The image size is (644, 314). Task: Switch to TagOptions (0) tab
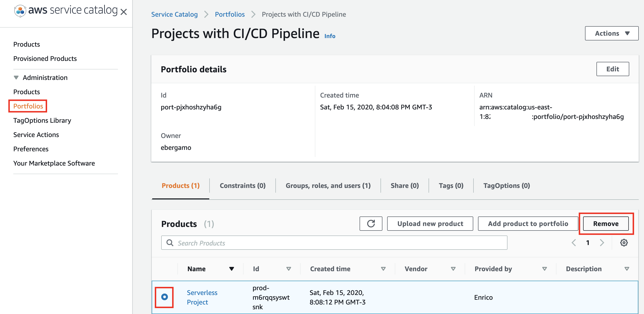point(507,186)
